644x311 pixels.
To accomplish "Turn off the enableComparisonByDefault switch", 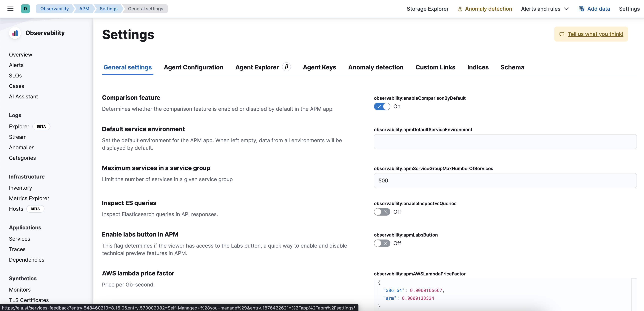I will point(382,107).
